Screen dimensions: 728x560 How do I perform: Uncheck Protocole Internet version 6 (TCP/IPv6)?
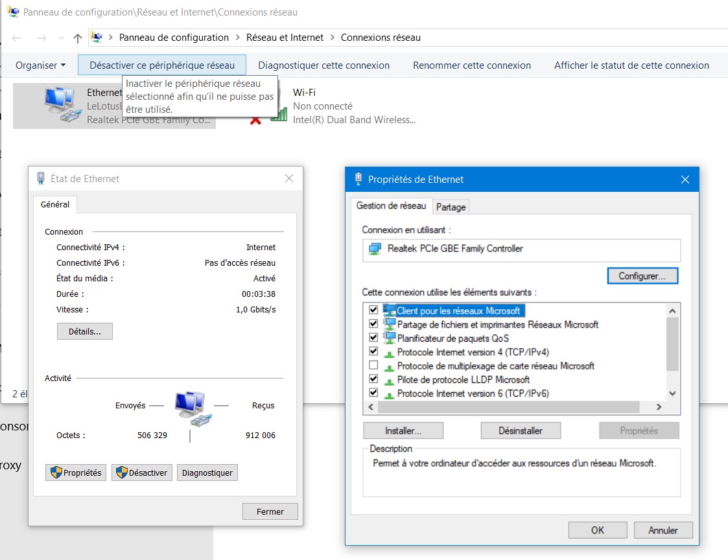tap(373, 393)
